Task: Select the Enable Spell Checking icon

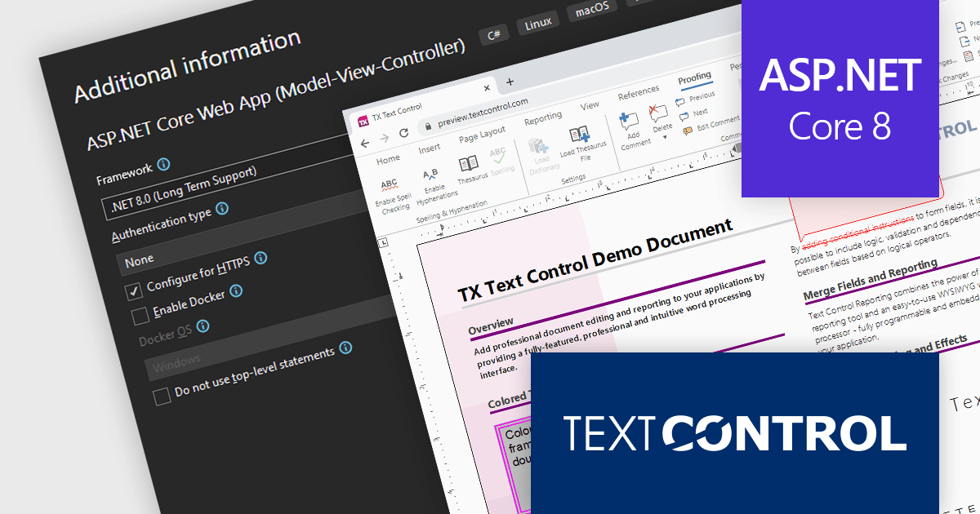Action: (x=388, y=184)
